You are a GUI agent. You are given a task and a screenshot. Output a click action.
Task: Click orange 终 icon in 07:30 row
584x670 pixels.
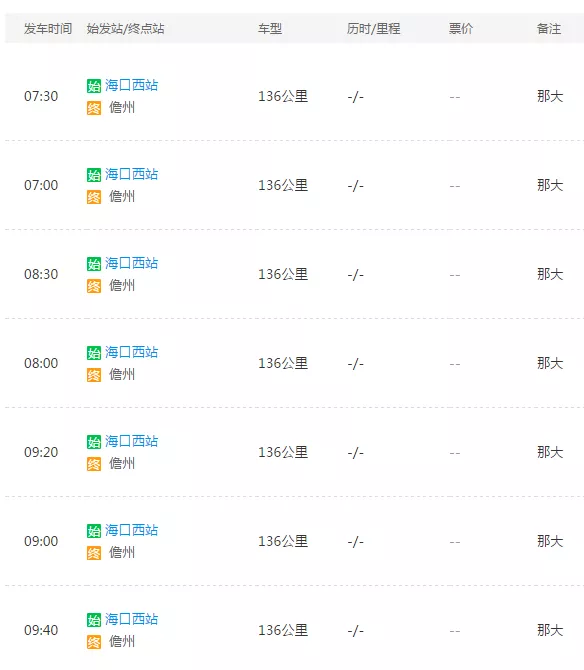coord(94,108)
